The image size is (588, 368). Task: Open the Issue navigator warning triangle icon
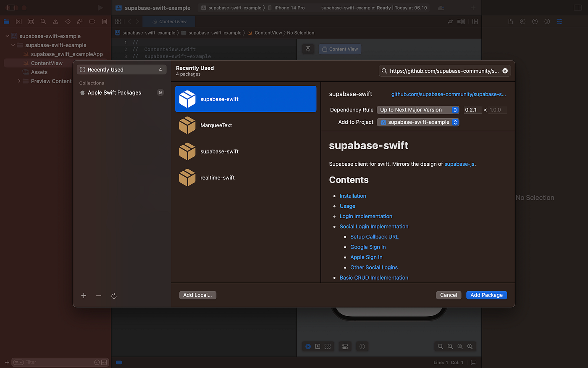click(55, 21)
